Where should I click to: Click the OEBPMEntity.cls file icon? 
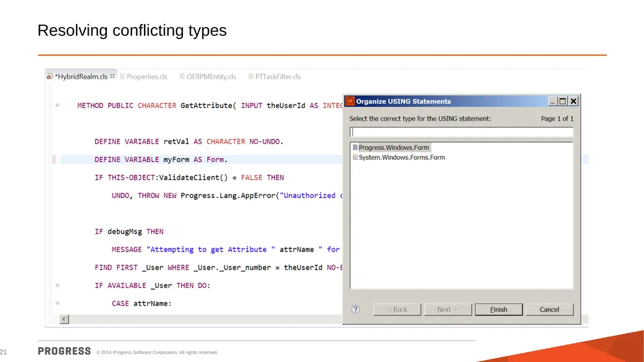click(182, 76)
